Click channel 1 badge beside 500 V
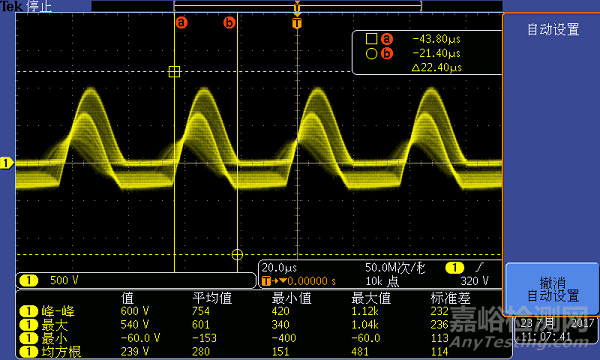The height and width of the screenshot is (360, 600). [29, 280]
